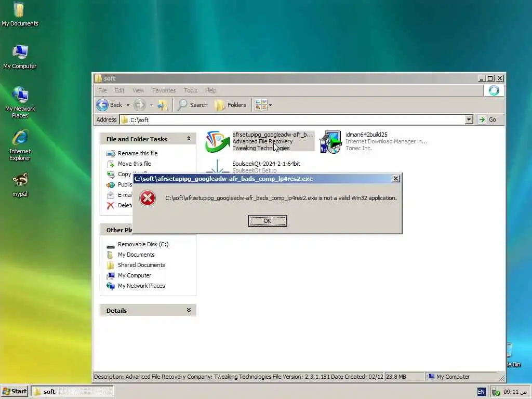Close the invalid Win32 application error dialog
This screenshot has height=399, width=532.
point(395,179)
